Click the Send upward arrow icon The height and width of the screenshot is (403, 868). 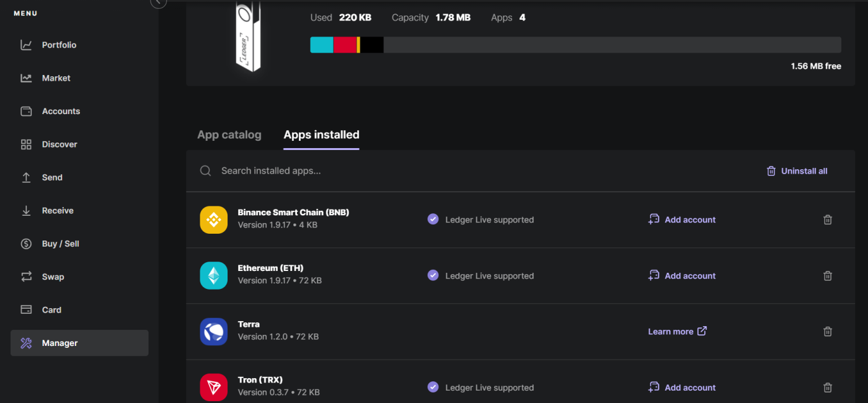[x=26, y=178]
